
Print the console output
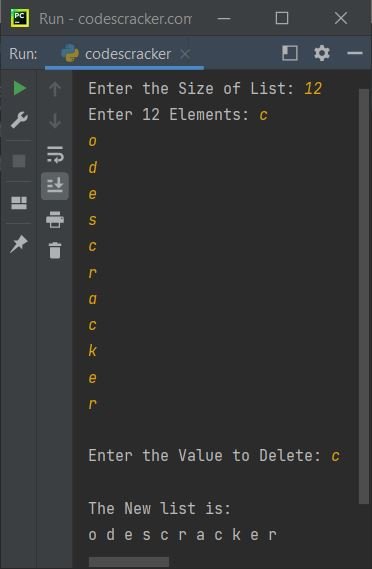click(55, 220)
